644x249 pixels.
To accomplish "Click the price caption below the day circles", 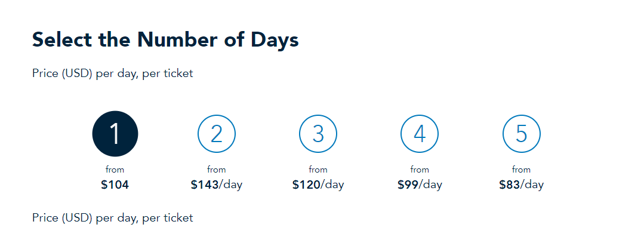I will [113, 218].
